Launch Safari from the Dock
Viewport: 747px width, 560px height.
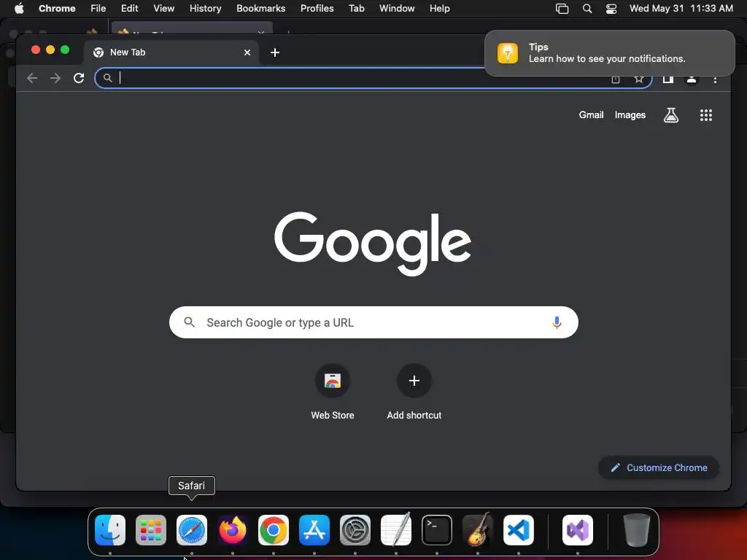click(192, 529)
